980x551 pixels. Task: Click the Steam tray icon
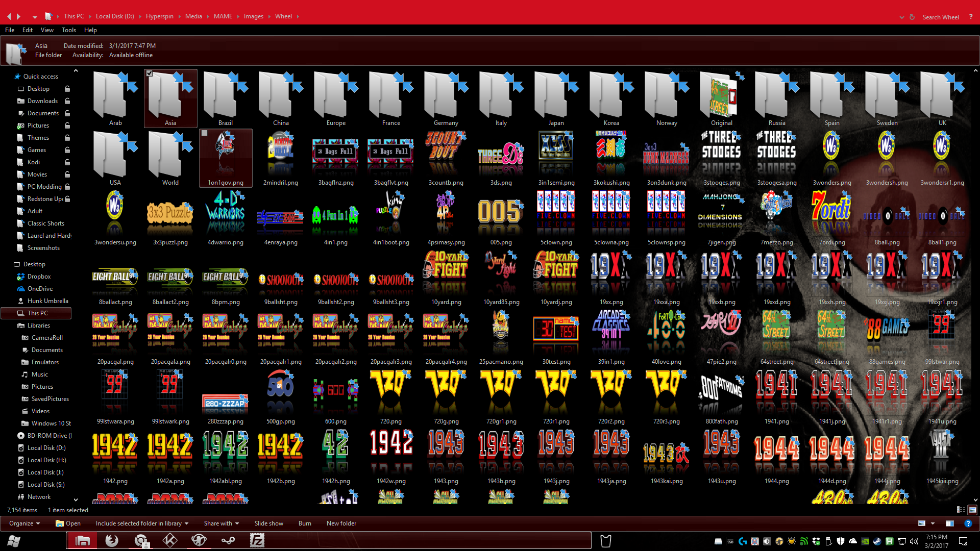(x=877, y=541)
